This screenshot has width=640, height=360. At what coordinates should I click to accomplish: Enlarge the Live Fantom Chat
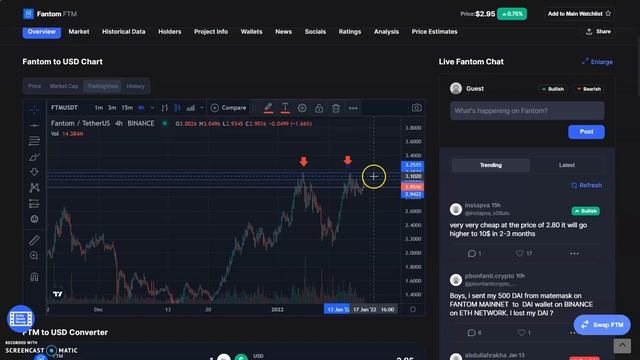coord(598,62)
